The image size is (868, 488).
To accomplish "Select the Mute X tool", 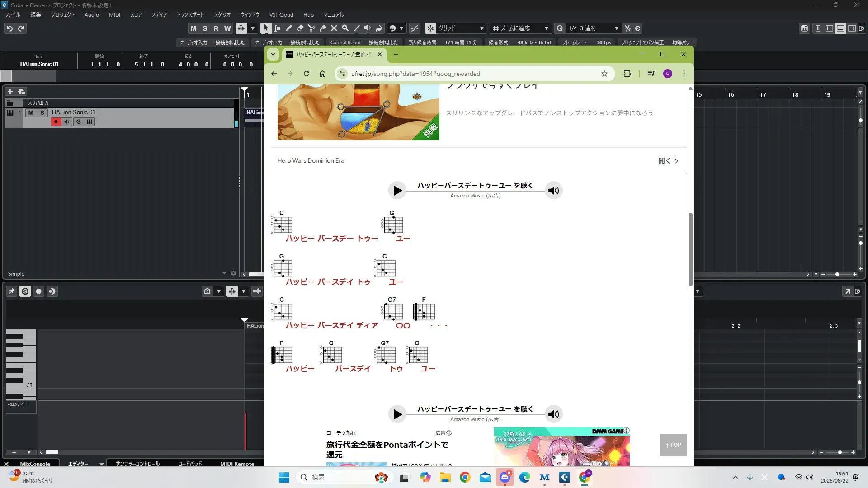I will coord(334,28).
